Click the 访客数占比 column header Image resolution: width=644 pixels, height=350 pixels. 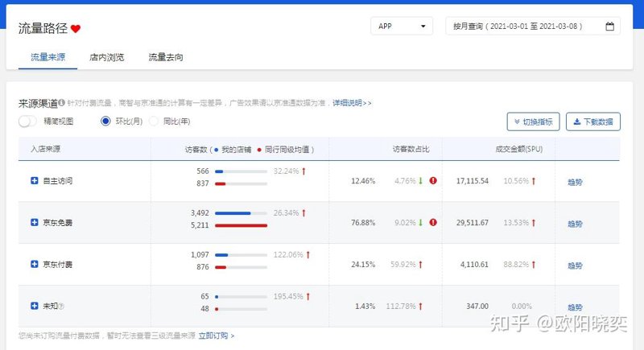tap(411, 149)
